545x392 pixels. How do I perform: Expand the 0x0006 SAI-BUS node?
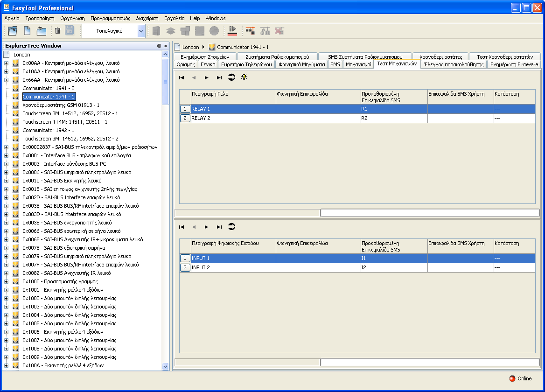6,172
